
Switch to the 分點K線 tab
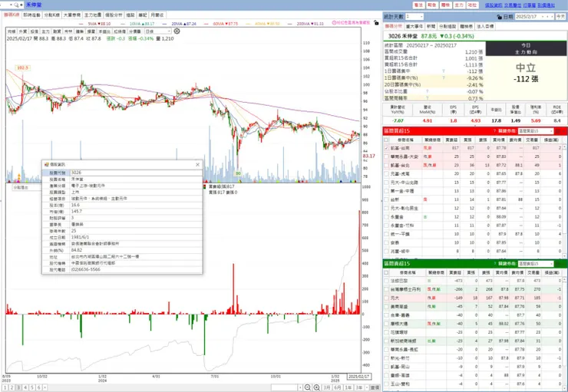tap(51, 15)
